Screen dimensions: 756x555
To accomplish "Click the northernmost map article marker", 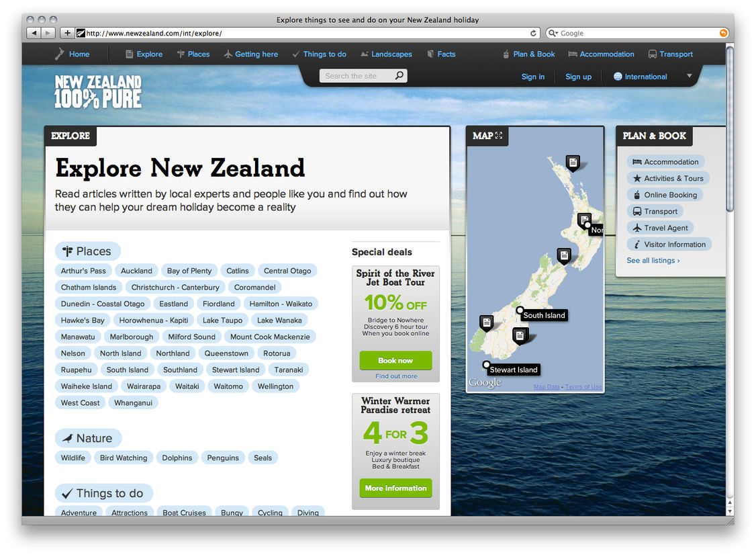I will (572, 162).
